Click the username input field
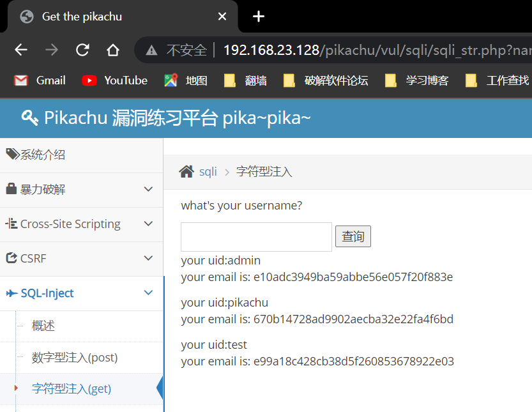The height and width of the screenshot is (412, 532). pyautogui.click(x=255, y=236)
